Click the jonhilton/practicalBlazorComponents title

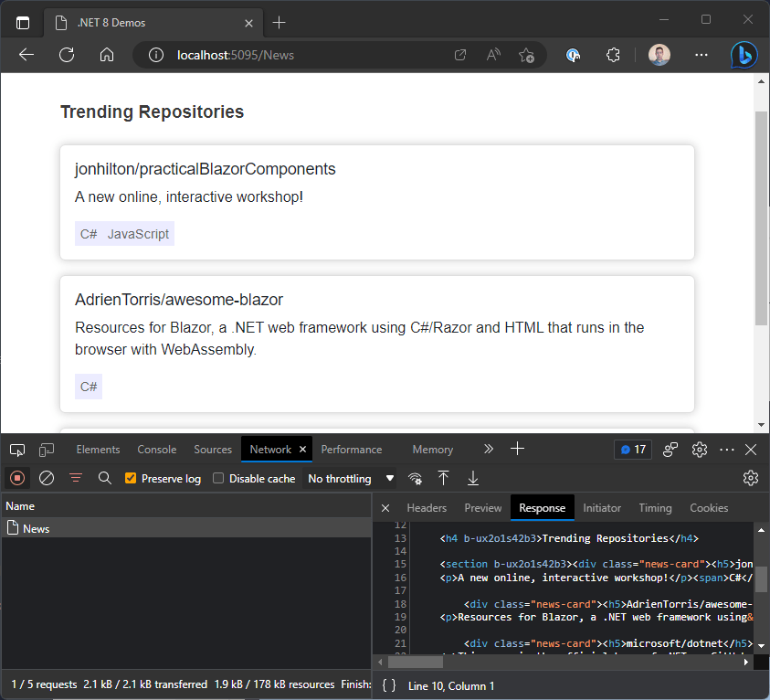[205, 169]
